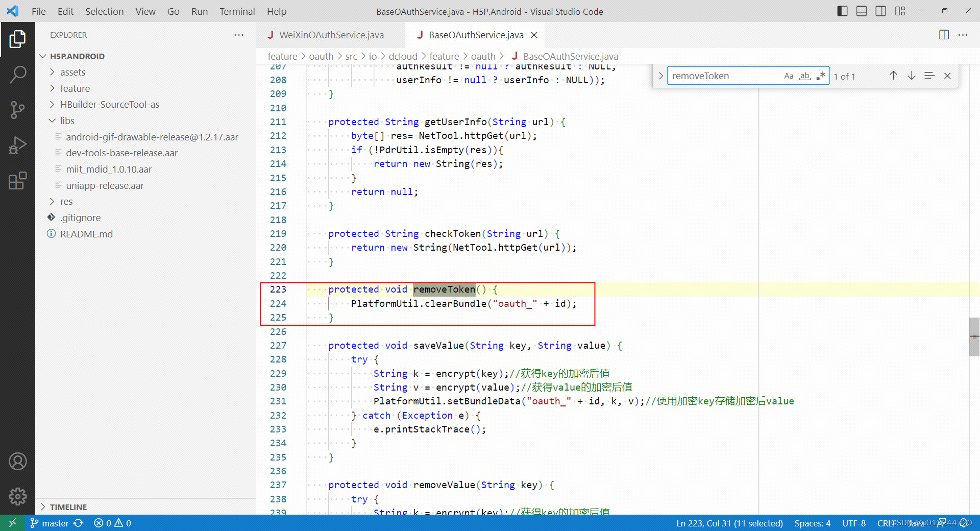The image size is (980, 531).
Task: Toggle Replace mode in find widget
Action: [660, 76]
